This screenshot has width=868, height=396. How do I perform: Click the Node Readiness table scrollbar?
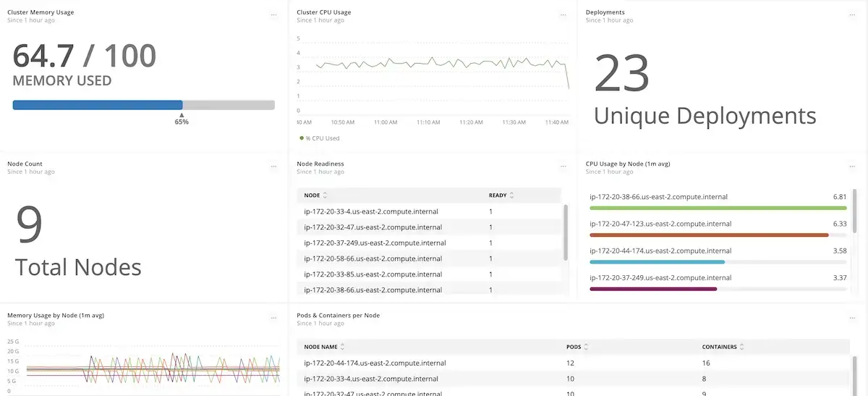click(x=566, y=232)
